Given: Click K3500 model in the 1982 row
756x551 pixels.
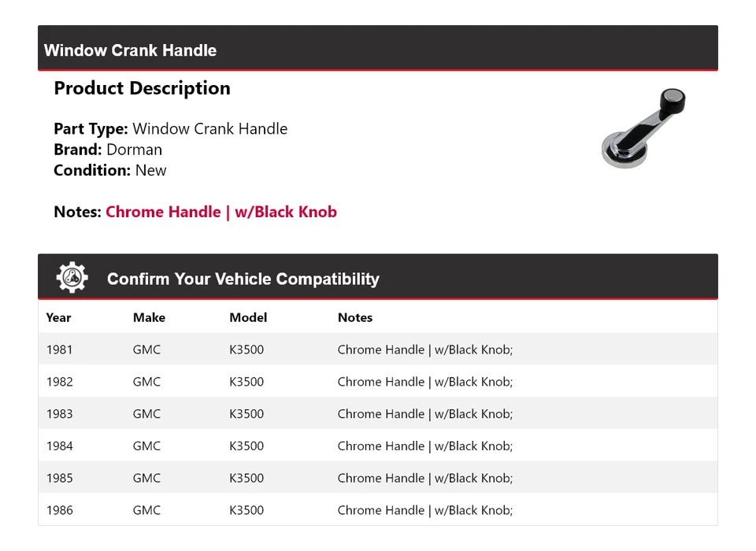Looking at the screenshot, I should point(246,382).
